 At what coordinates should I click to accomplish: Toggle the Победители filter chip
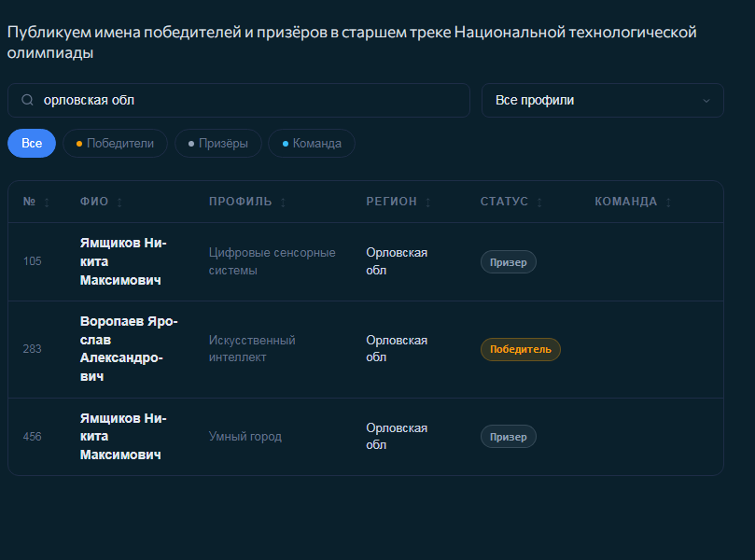tap(115, 144)
